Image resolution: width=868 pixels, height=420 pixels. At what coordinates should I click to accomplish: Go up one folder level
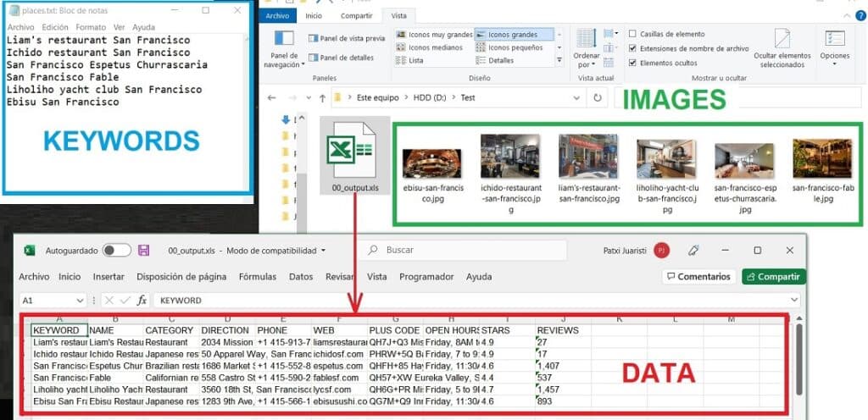(322, 98)
